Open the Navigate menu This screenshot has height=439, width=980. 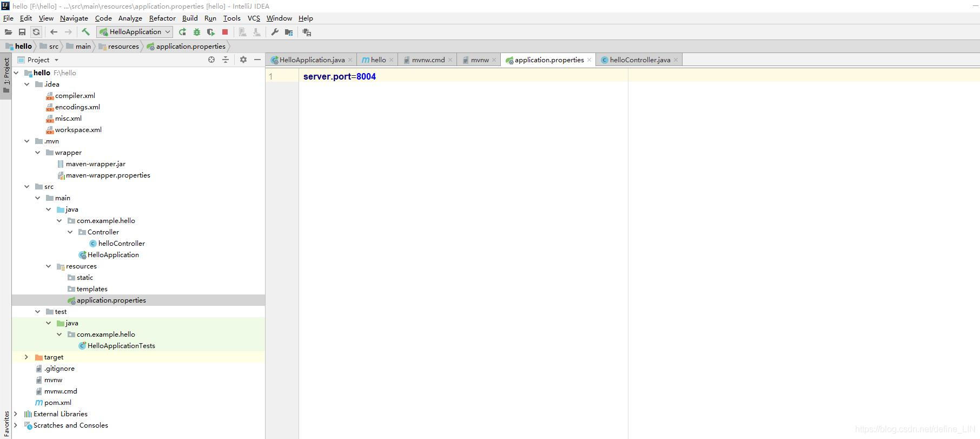[x=74, y=18]
